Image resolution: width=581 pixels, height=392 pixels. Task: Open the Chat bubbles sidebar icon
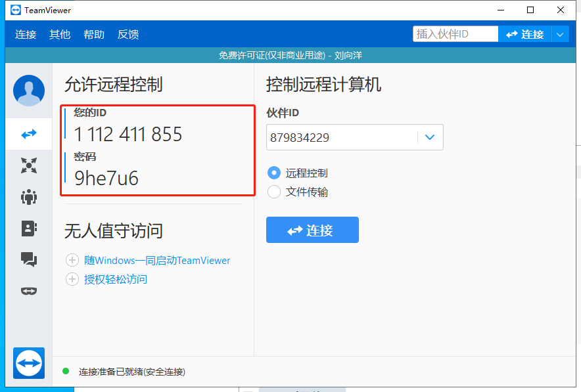29,259
